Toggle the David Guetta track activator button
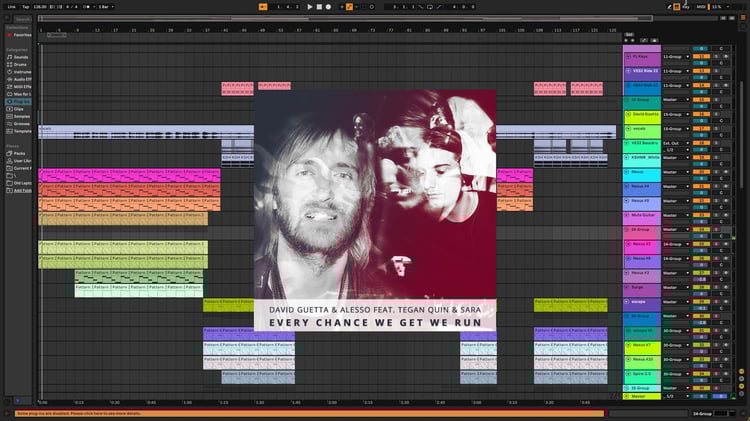 tap(701, 114)
